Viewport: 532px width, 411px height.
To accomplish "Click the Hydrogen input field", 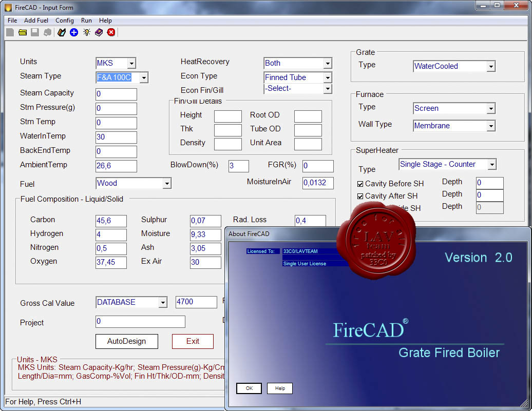I will coord(111,234).
